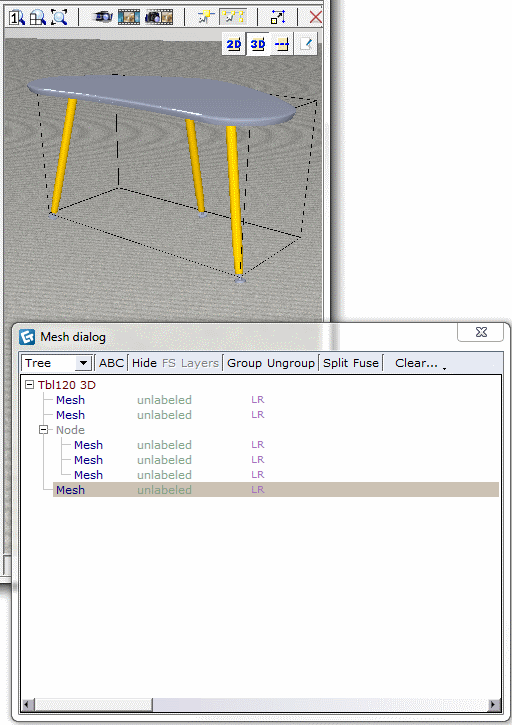Click the edit page pencil icon
This screenshot has height=725, width=512.
(x=306, y=44)
